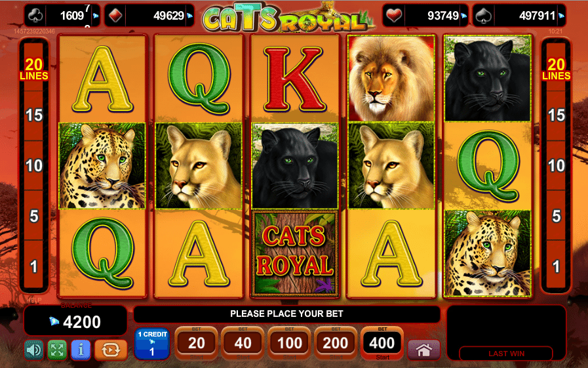Start spin with bet 200
The width and height of the screenshot is (588, 368).
[336, 344]
